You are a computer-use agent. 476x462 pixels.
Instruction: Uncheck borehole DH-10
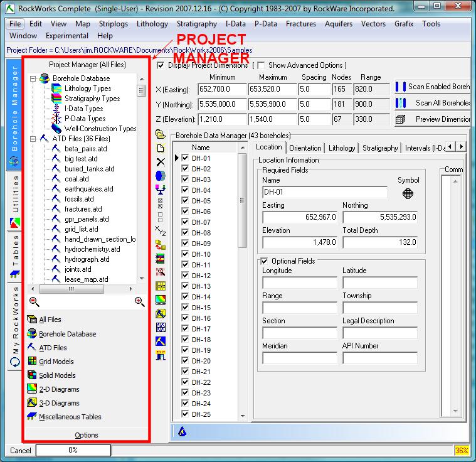185,254
